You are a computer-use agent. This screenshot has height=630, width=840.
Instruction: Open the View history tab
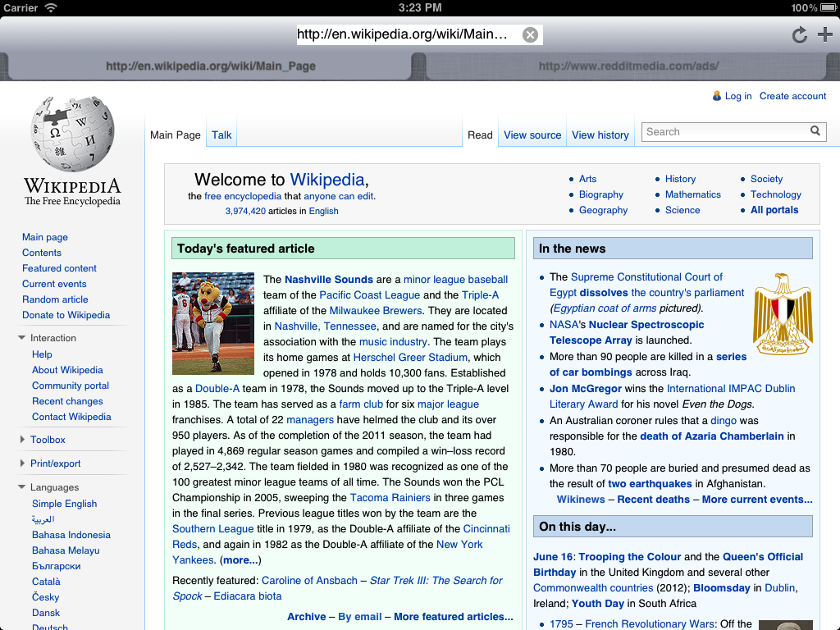click(600, 135)
